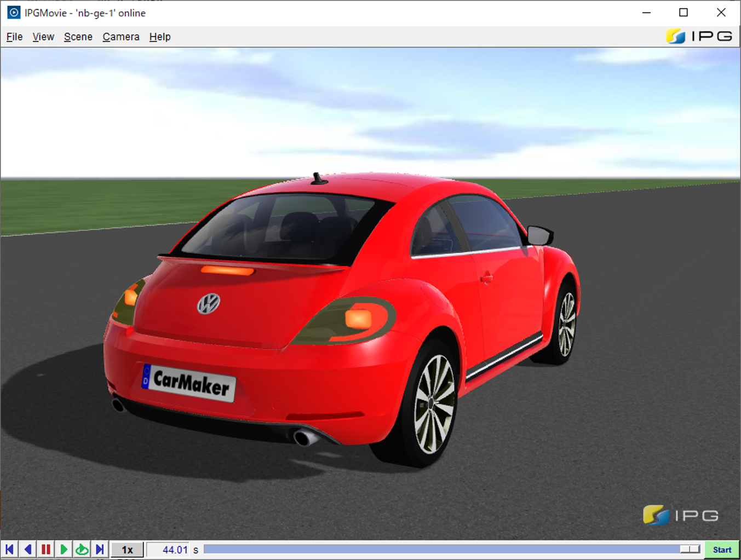Click the green Start button
Screen dimensions: 741x560
[x=722, y=550]
